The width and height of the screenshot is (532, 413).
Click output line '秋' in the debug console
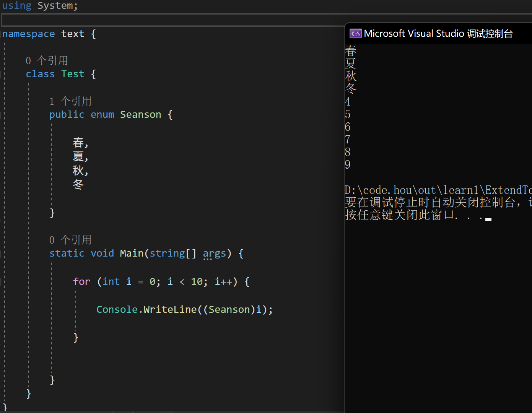(351, 76)
